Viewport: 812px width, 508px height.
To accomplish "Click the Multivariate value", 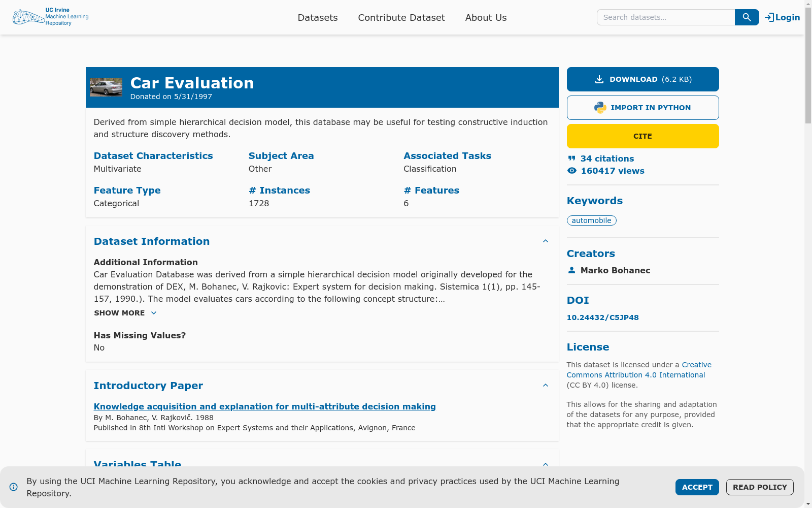I will pos(118,169).
